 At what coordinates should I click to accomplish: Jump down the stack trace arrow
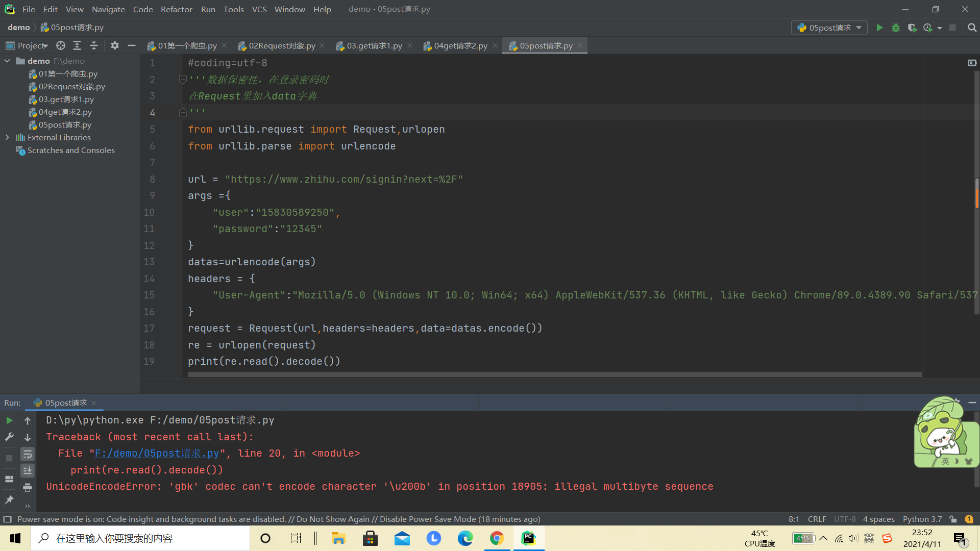coord(28,437)
